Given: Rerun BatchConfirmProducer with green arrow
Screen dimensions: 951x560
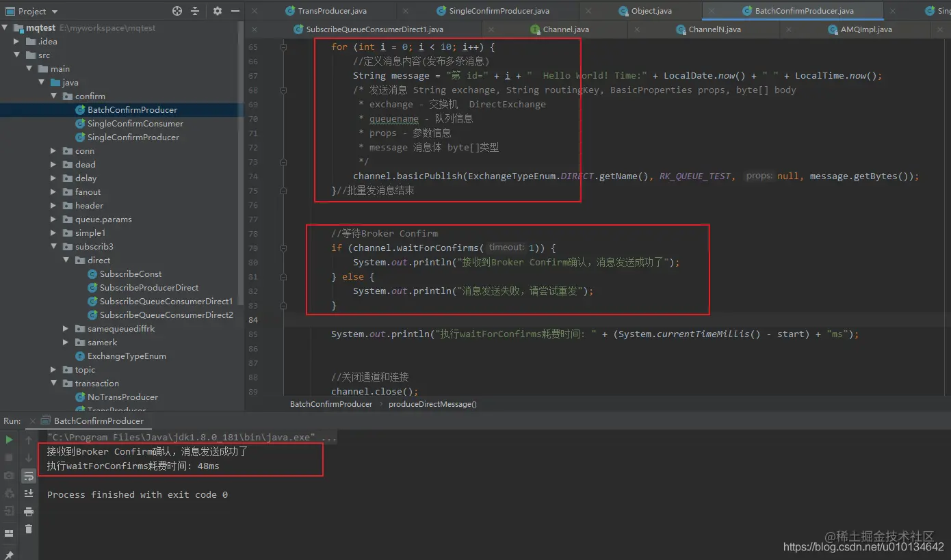Looking at the screenshot, I should [x=9, y=440].
